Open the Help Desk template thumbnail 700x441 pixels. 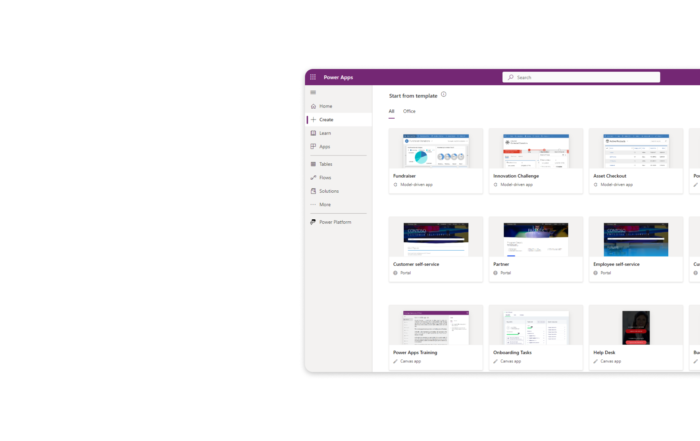click(x=636, y=328)
